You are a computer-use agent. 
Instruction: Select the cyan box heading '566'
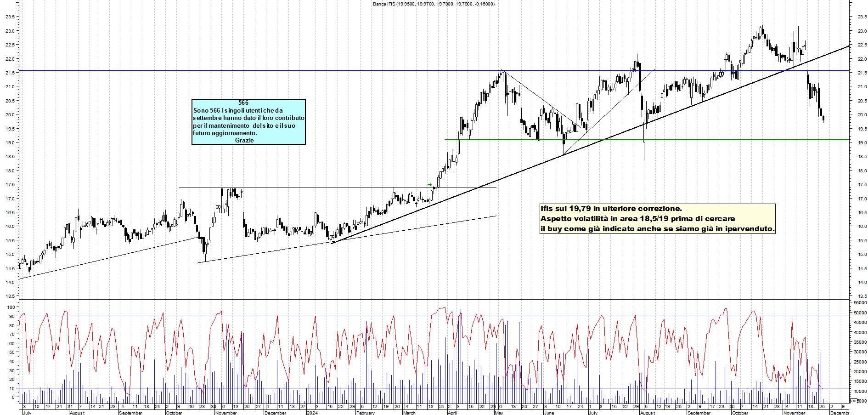243,103
